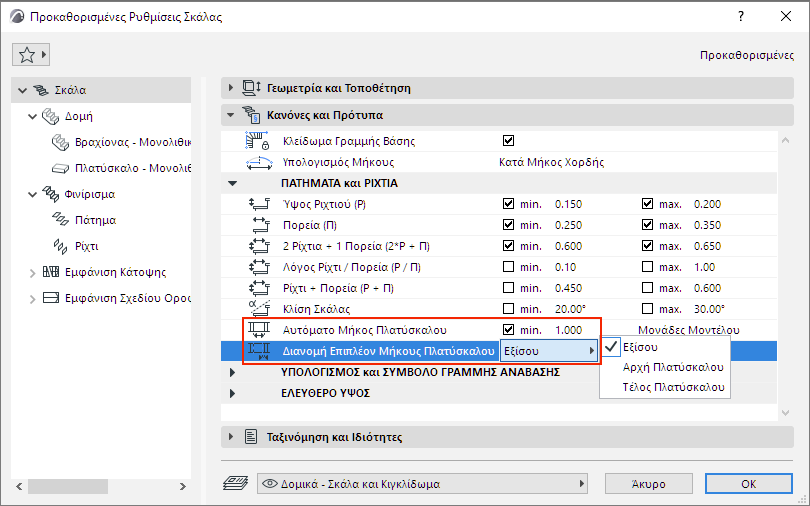Select the Ρίχτι riser icon
This screenshot has height=506, width=810.
point(60,246)
